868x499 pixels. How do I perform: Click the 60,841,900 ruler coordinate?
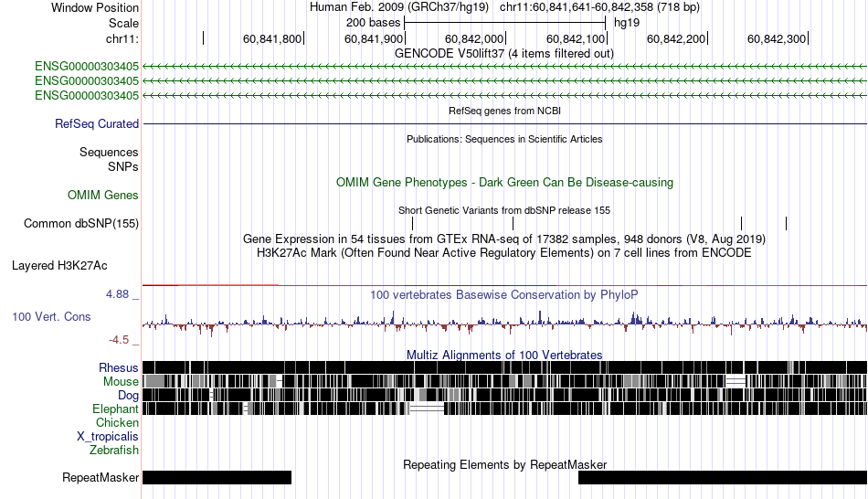(x=374, y=38)
